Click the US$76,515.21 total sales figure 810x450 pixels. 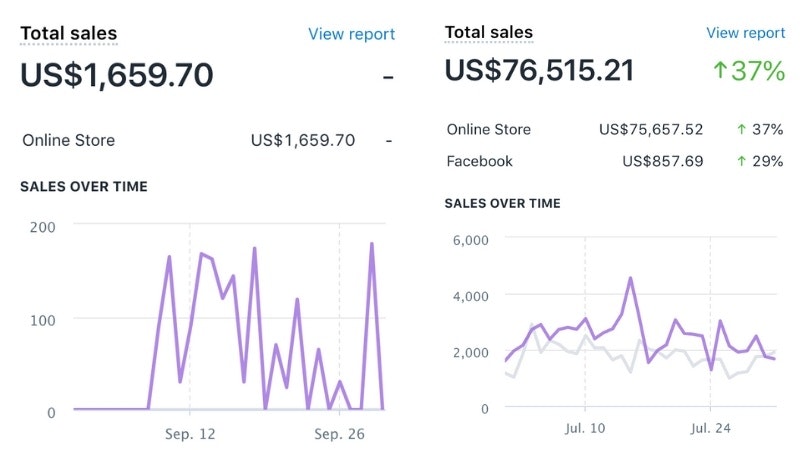[539, 71]
